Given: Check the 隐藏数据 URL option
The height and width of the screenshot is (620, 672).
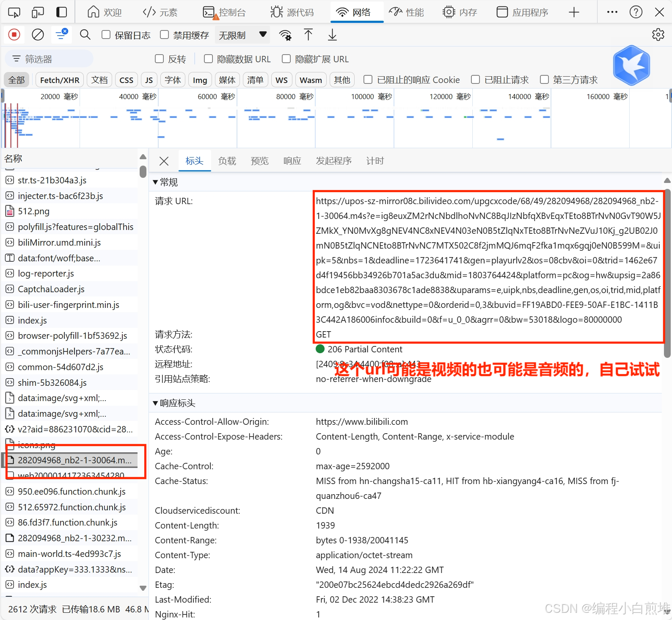Looking at the screenshot, I should 208,59.
